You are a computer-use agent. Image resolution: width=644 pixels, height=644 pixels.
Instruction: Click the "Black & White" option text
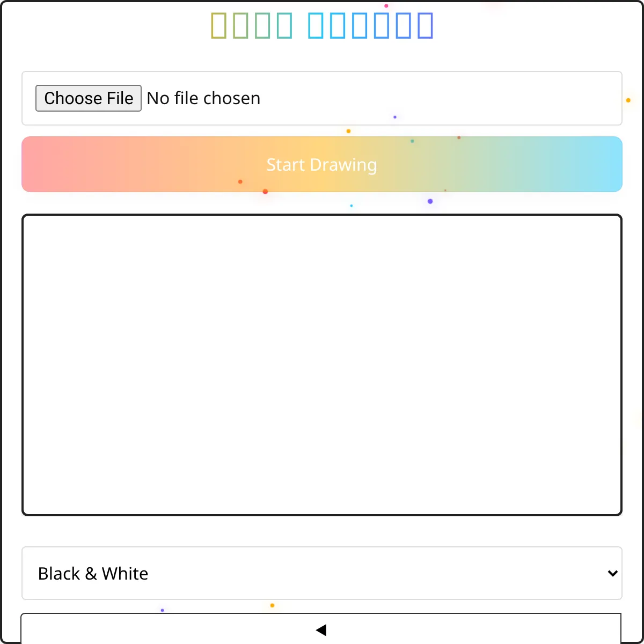click(x=93, y=573)
